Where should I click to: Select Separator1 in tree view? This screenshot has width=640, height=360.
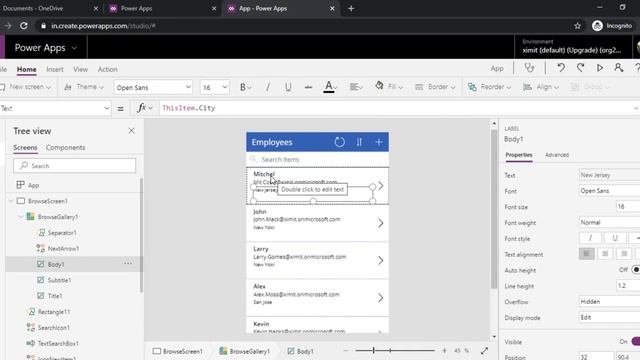(x=62, y=233)
